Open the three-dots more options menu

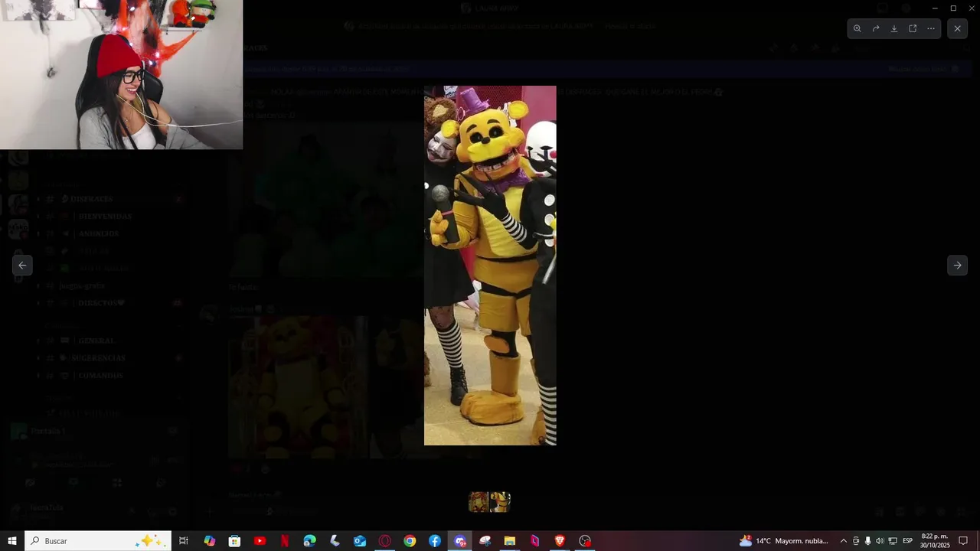pos(931,28)
